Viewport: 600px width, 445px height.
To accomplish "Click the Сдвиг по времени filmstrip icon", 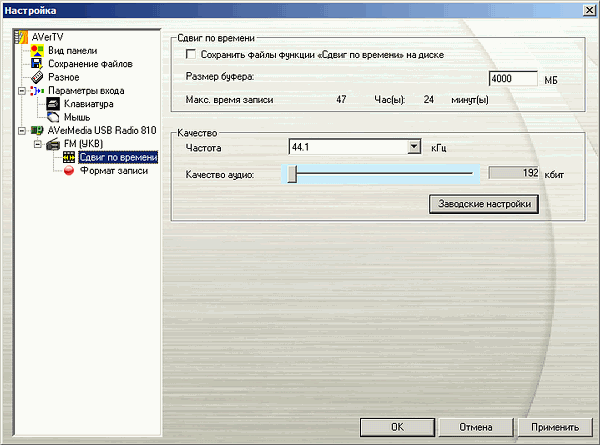I will coord(69,157).
